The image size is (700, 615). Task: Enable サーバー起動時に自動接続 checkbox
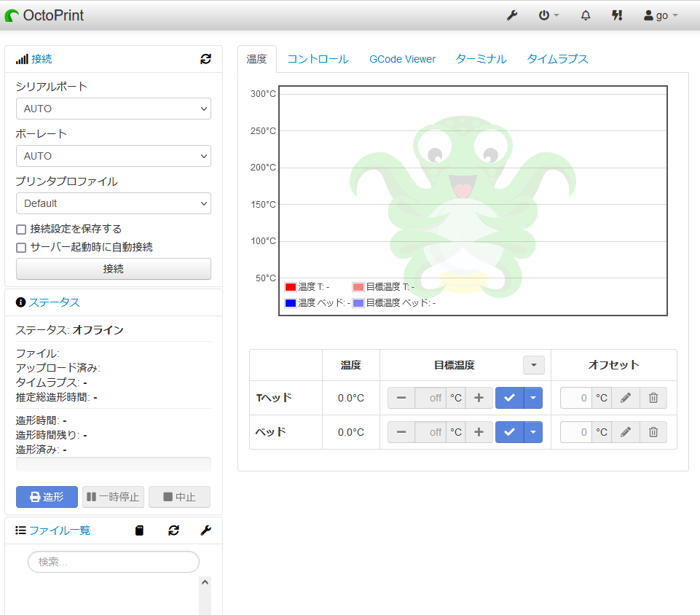tap(21, 248)
